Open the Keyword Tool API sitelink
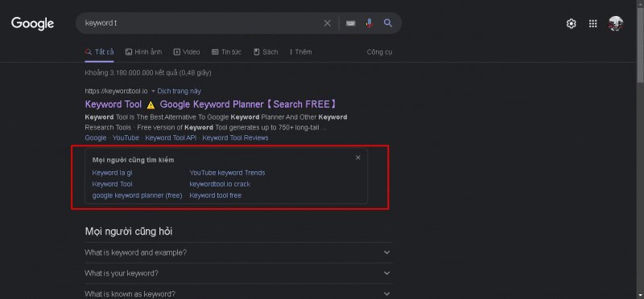Image resolution: width=644 pixels, height=299 pixels. coord(171,137)
